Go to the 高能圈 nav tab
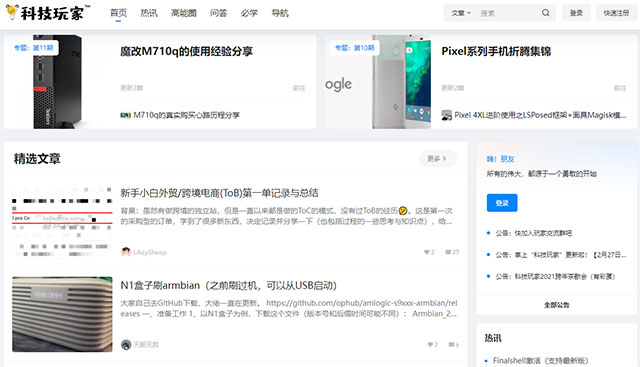The image size is (640, 367). click(184, 13)
